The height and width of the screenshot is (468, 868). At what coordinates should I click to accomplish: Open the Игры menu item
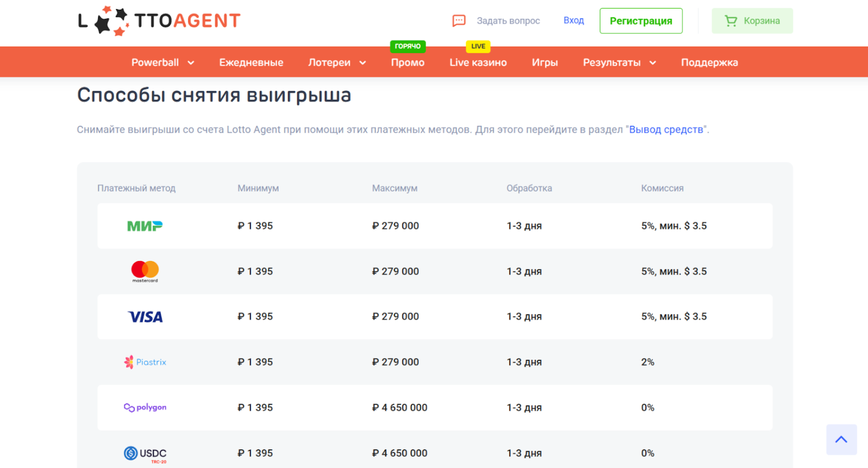pyautogui.click(x=545, y=62)
